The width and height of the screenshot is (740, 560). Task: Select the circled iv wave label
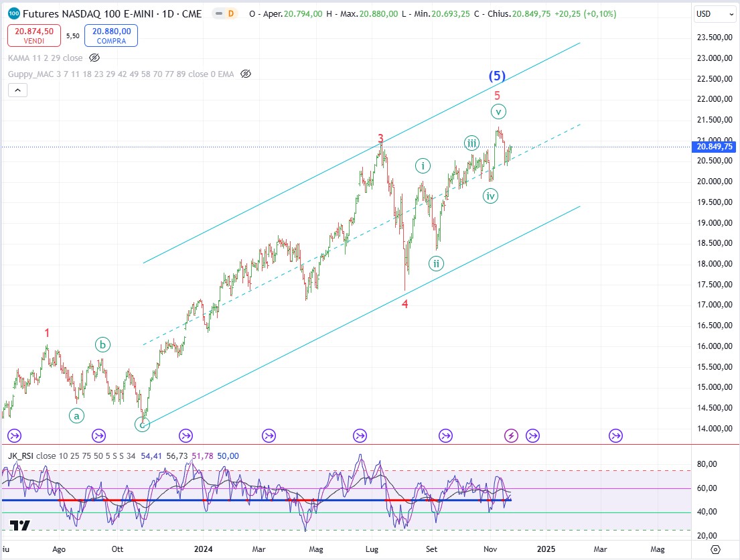[x=490, y=196]
